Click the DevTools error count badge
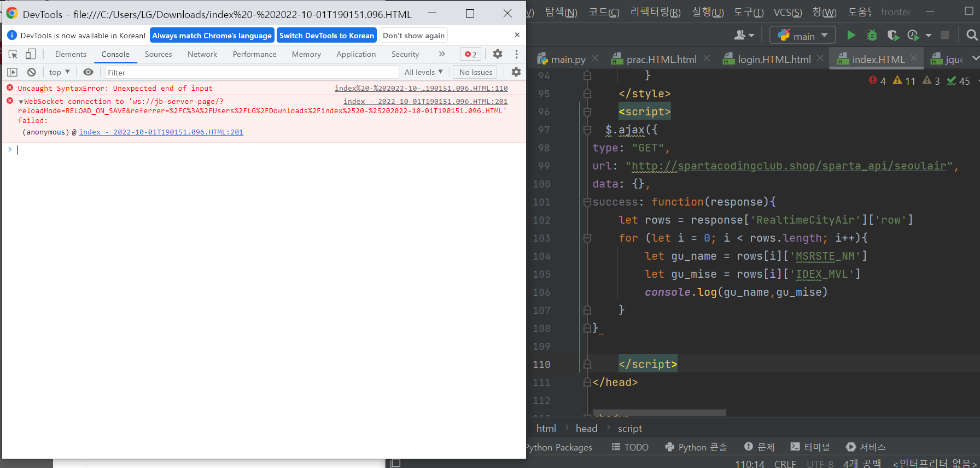Image resolution: width=980 pixels, height=468 pixels. tap(470, 54)
